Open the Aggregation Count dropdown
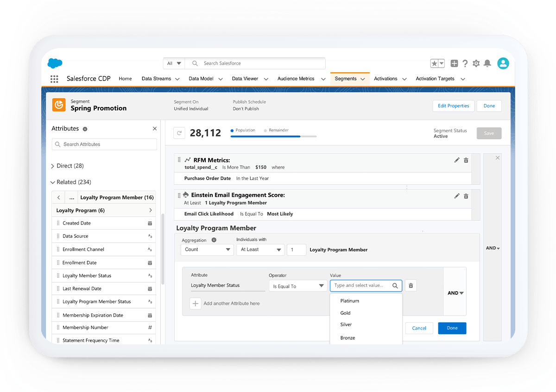This screenshot has width=556, height=392. pos(207,249)
